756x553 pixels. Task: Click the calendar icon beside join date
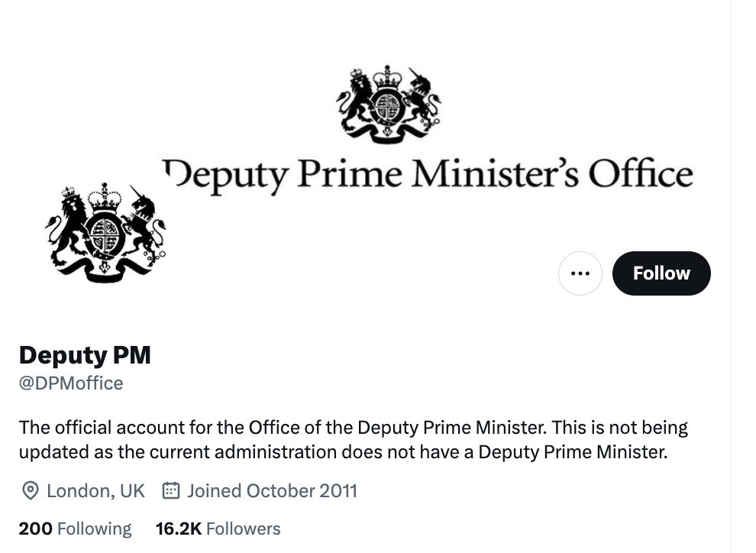click(x=171, y=490)
